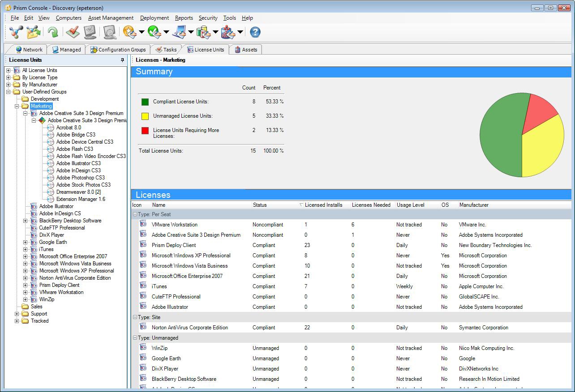This screenshot has height=392, width=575.
Task: Open dropdown arrow beside the gold star icon
Action: point(142,32)
